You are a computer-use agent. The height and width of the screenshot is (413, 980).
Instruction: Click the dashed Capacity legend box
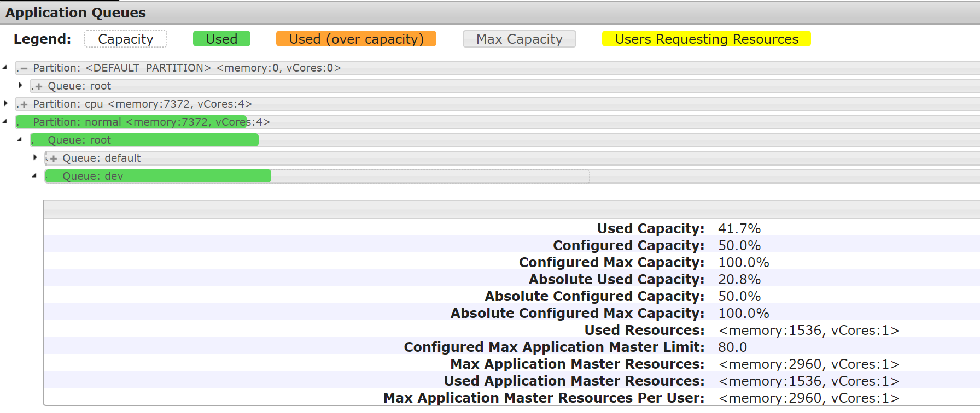(x=126, y=39)
